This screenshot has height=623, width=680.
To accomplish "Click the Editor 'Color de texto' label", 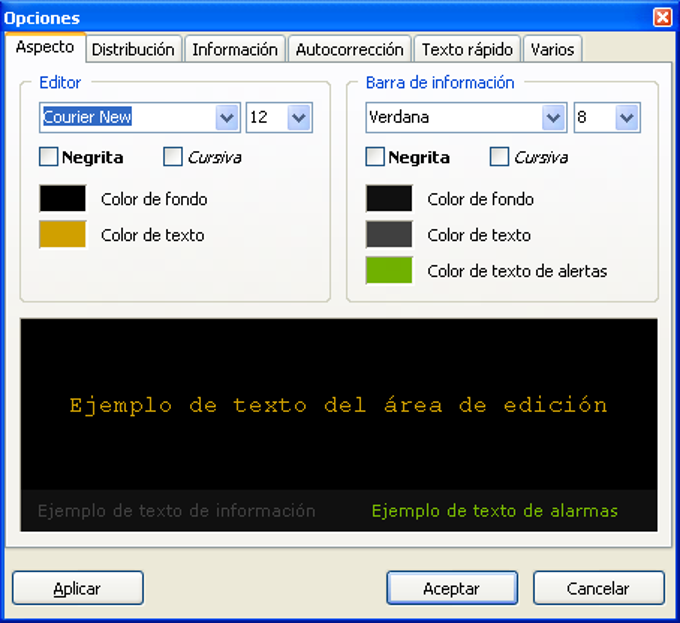I will [153, 235].
